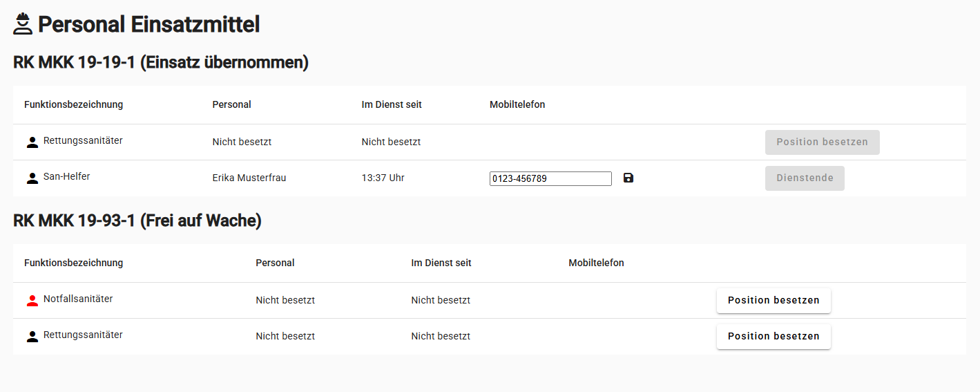
Task: Click the RK MKK 19-19-1 (Einsatz übernommen) heading
Action: (x=161, y=62)
